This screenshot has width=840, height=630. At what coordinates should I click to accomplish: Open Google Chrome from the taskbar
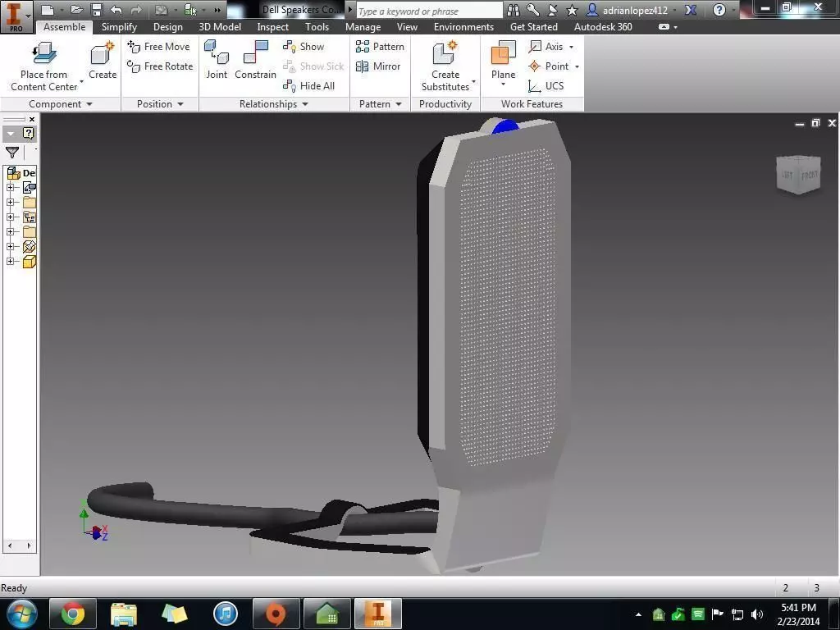[x=73, y=614]
